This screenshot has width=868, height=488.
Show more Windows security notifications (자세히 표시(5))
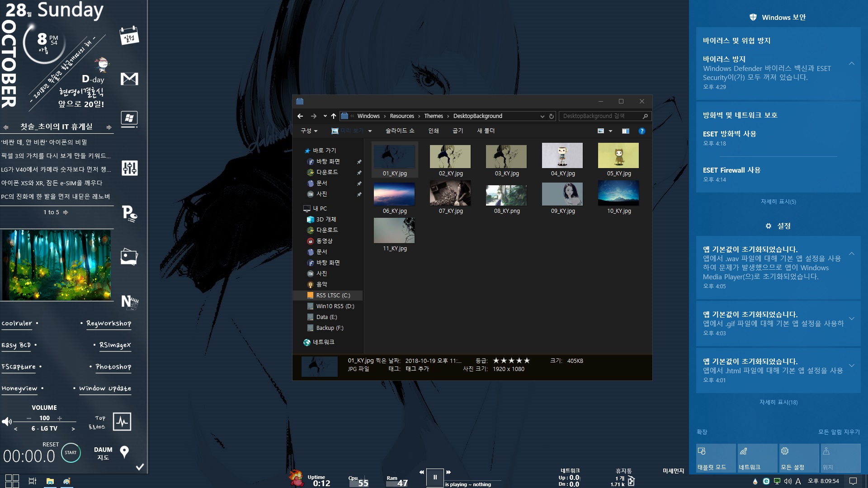(778, 202)
